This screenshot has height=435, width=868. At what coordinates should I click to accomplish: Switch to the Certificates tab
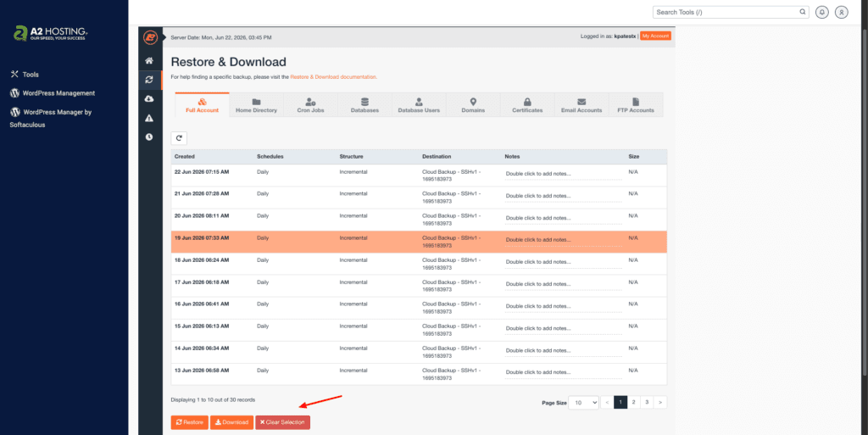[x=527, y=104]
